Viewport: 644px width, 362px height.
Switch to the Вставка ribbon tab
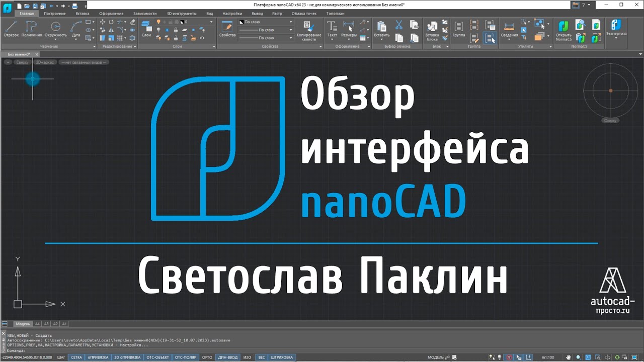[x=82, y=14]
